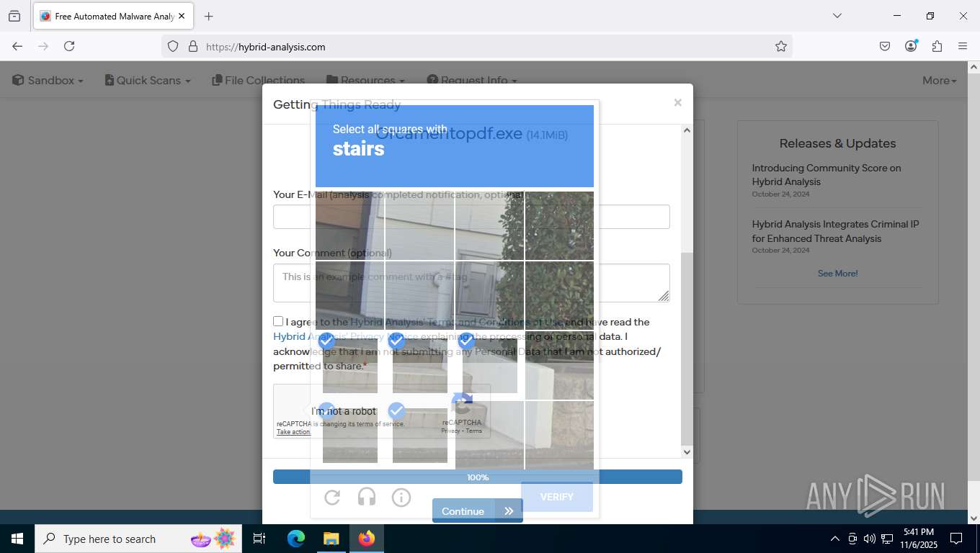980x553 pixels.
Task: Open the Windows Start menu
Action: click(17, 539)
